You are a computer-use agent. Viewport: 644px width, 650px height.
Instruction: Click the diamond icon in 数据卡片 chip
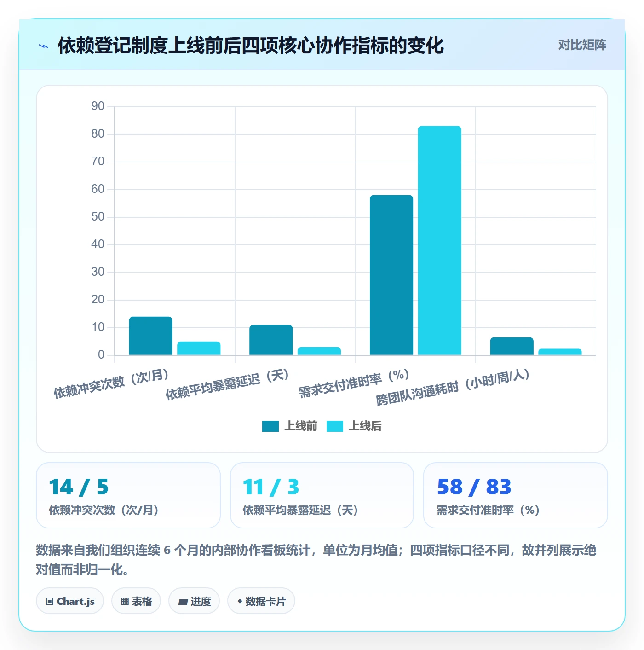tap(240, 601)
